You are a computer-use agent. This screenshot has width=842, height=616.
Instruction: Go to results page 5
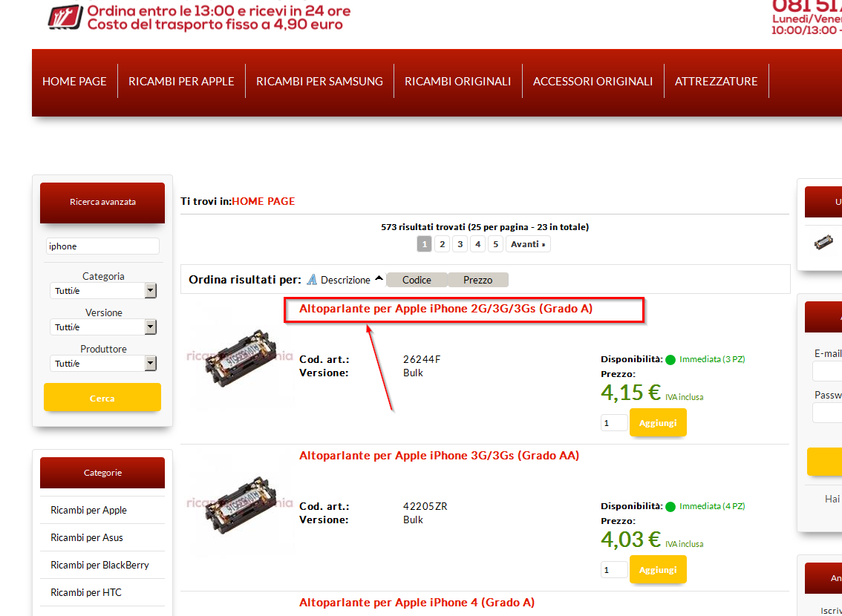(x=495, y=244)
